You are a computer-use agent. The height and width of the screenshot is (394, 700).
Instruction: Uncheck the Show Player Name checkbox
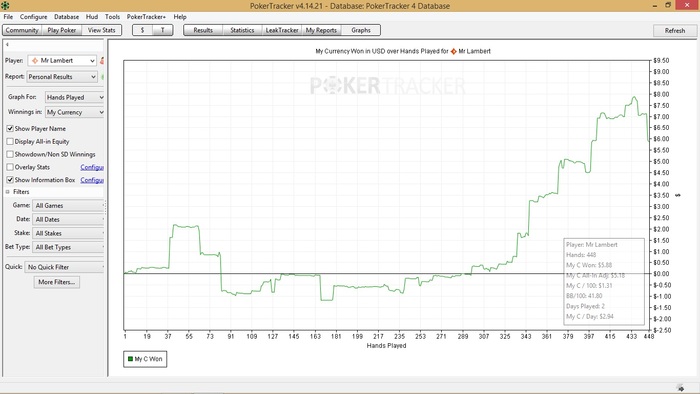coord(10,129)
